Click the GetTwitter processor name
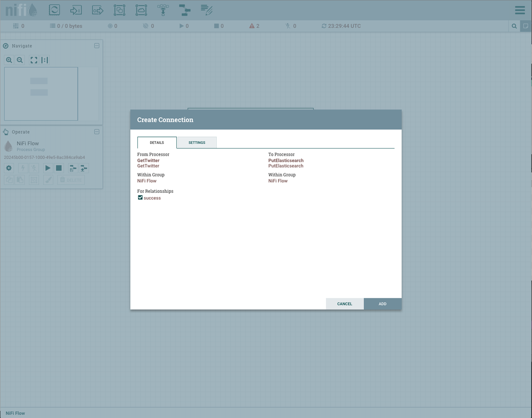532x418 pixels. pyautogui.click(x=148, y=160)
